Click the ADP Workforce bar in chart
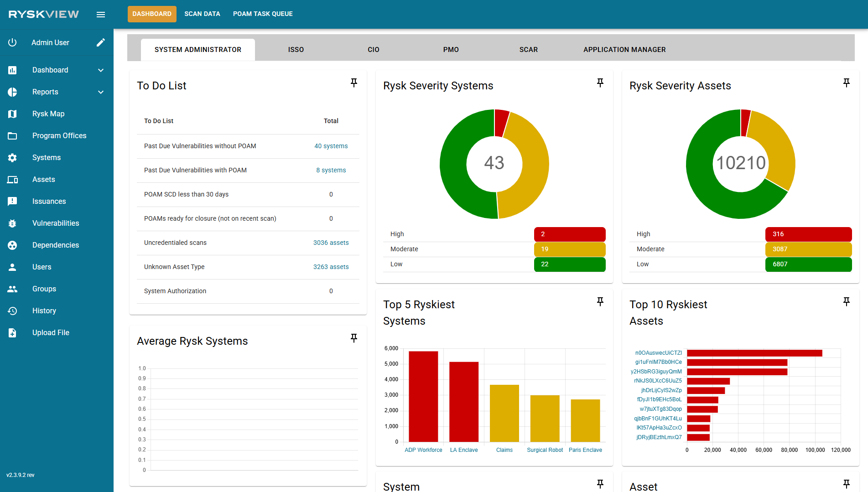Screen dimensions: 868x492 pos(423,396)
